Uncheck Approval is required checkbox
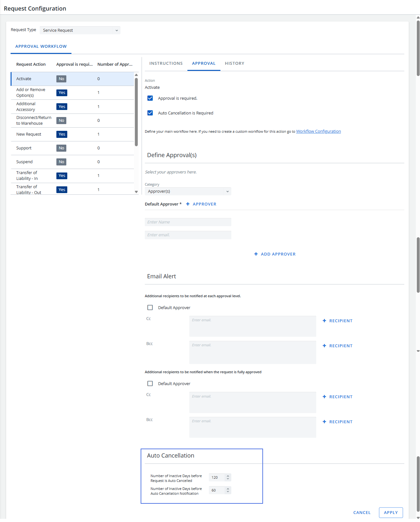Screen dimensions: 420x522 pyautogui.click(x=150, y=98)
